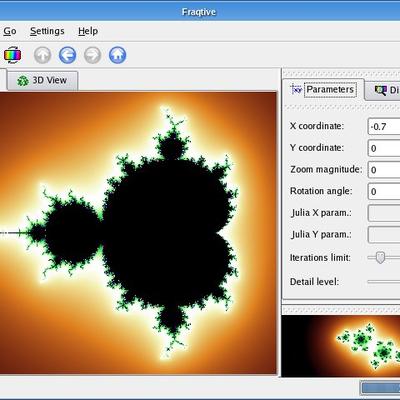This screenshot has height=400, width=400.
Task: Return to home view with house icon
Action: (x=117, y=55)
